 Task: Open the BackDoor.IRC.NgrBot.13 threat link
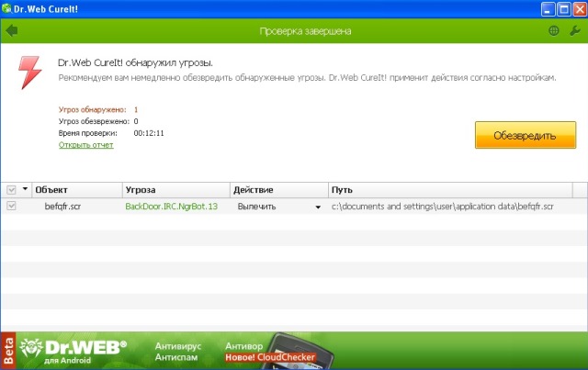(172, 207)
